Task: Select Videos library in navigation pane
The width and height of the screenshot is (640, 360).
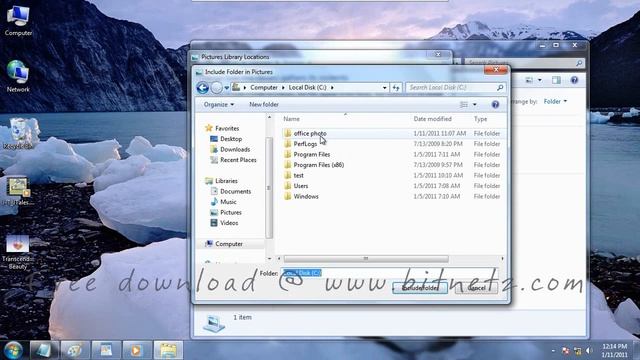Action: click(x=229, y=223)
